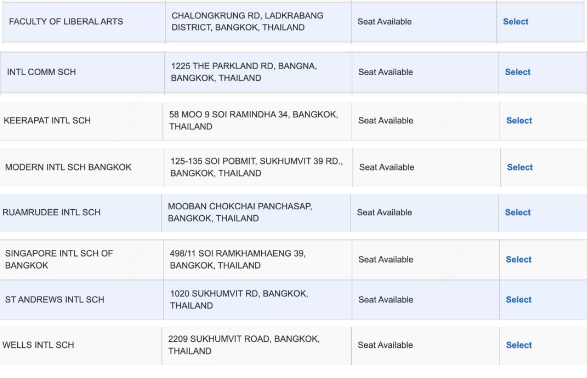Click the 2209 Sukhumvit Road address
The width and height of the screenshot is (587, 378).
click(244, 345)
